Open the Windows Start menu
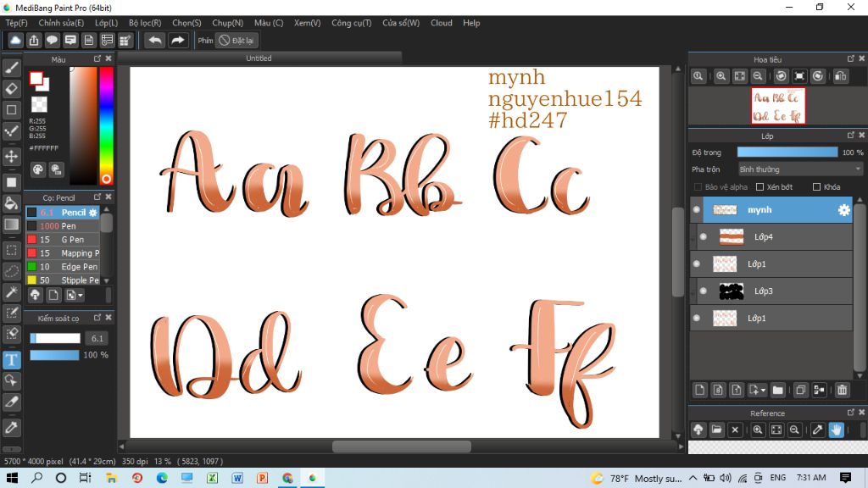The width and height of the screenshot is (868, 488). [x=12, y=478]
